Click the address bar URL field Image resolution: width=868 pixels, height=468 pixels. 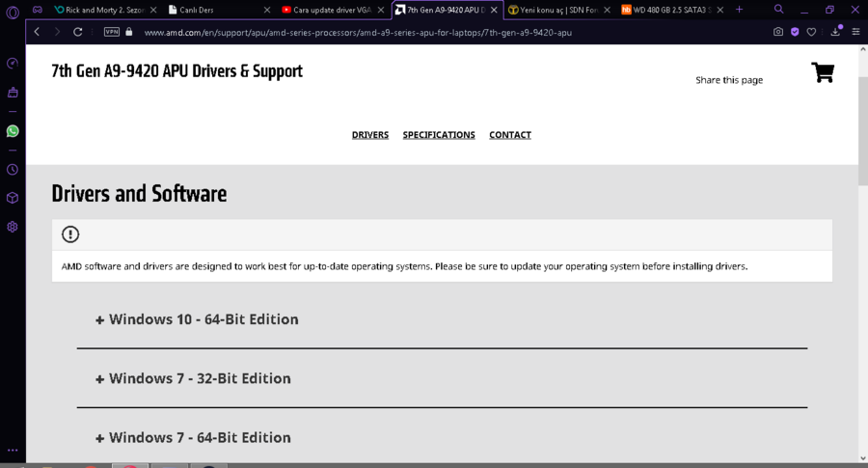pyautogui.click(x=358, y=32)
